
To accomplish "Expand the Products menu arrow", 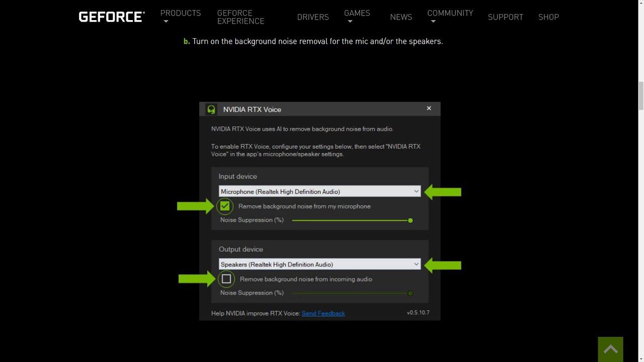I will tap(166, 22).
